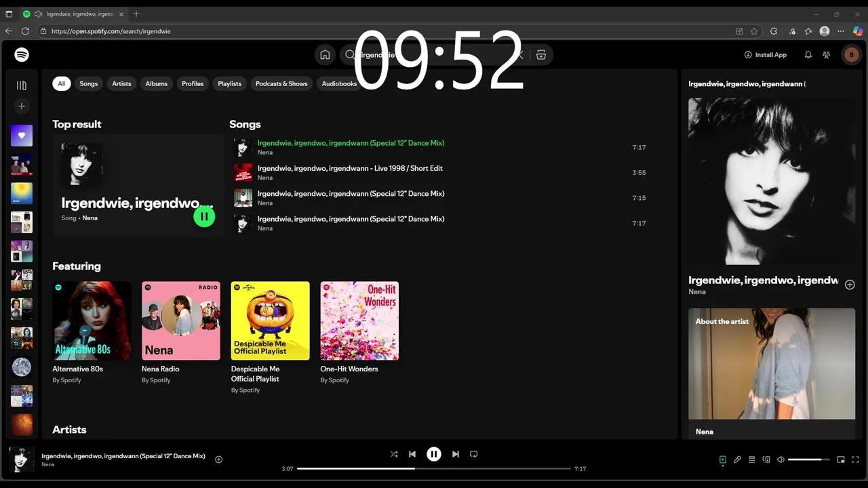This screenshot has height=488, width=868.
Task: Open the green playing song title
Action: click(351, 143)
